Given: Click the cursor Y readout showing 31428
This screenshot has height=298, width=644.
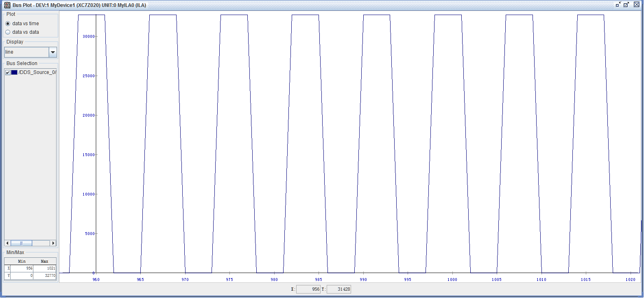Looking at the screenshot, I should (x=338, y=289).
